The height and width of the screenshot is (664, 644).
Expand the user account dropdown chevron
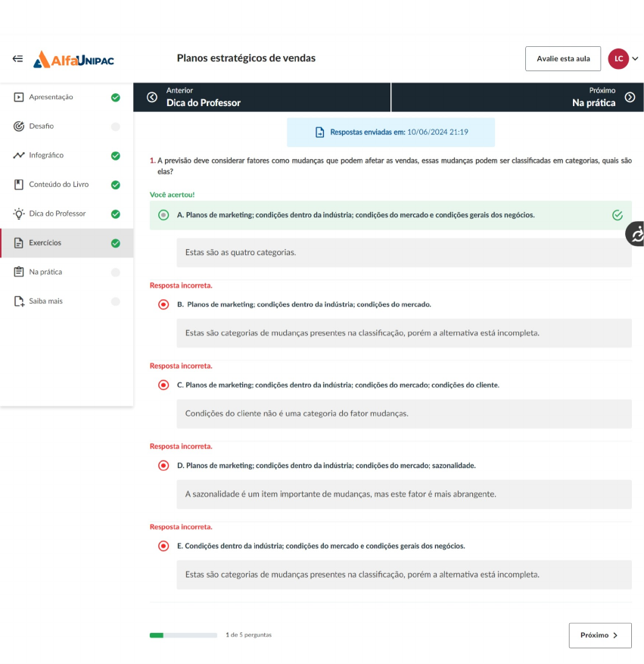pyautogui.click(x=636, y=58)
